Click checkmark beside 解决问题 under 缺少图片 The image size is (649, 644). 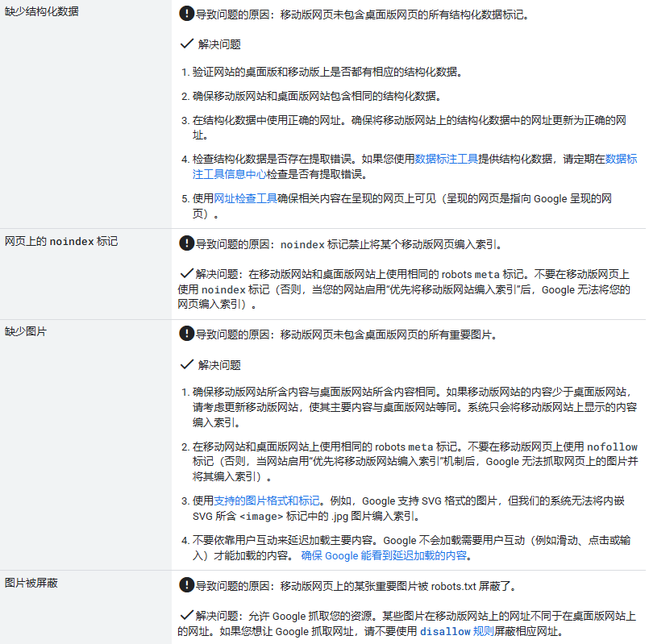point(187,364)
